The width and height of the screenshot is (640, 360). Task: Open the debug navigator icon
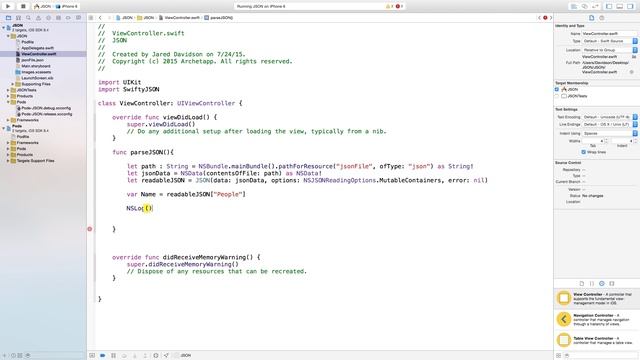(x=58, y=18)
